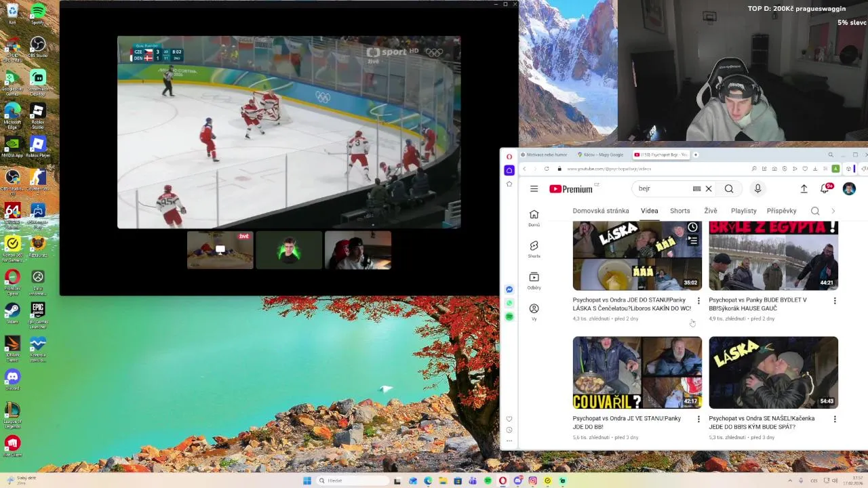Go to Domů in YouTube sidebar

(534, 218)
